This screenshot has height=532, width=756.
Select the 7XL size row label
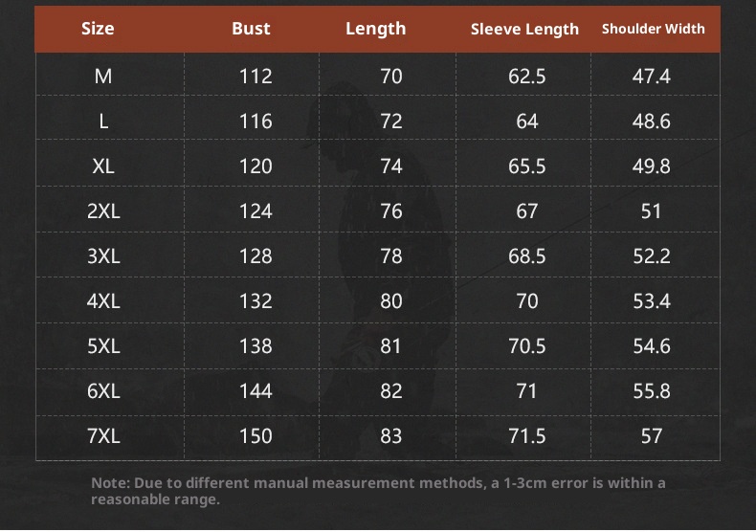(103, 435)
